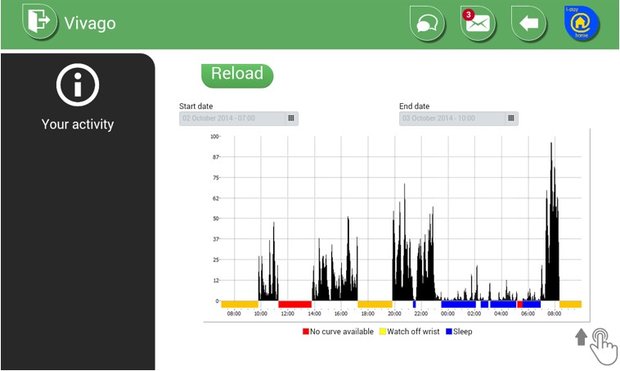Click the Vivago exit door icon

[x=40, y=21]
